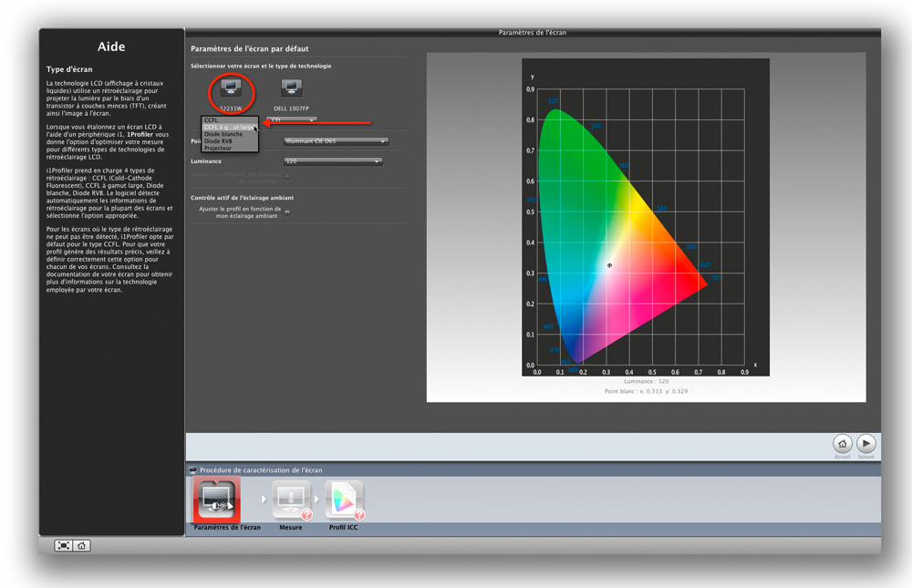Open the Mesure workflow step icon
Screen dimensions: 912x588
point(291,500)
